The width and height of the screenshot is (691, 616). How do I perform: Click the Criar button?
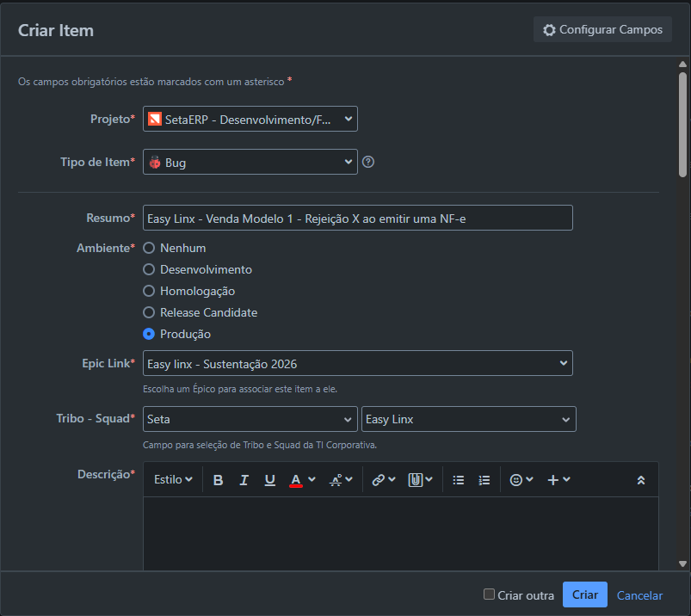point(585,594)
